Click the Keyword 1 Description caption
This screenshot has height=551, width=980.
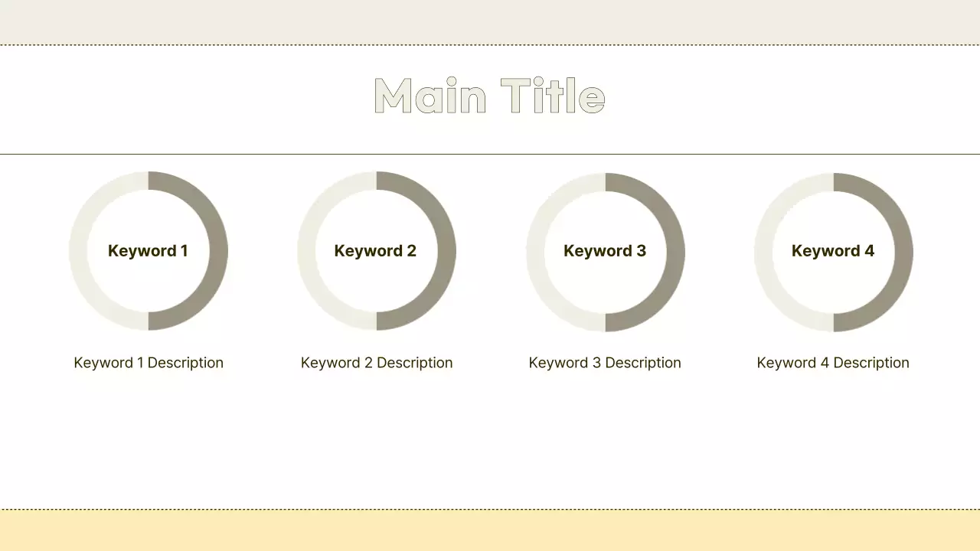[149, 363]
